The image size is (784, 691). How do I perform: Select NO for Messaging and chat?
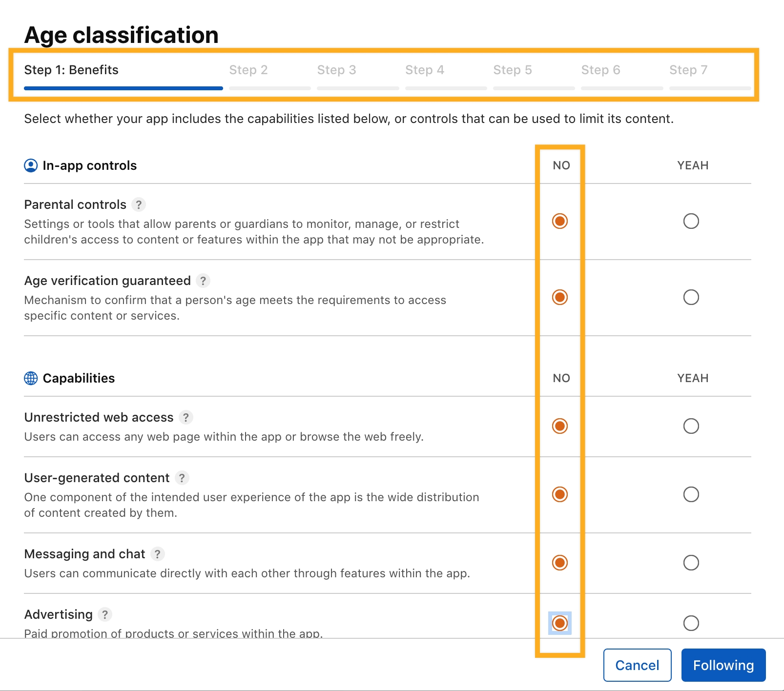point(560,563)
